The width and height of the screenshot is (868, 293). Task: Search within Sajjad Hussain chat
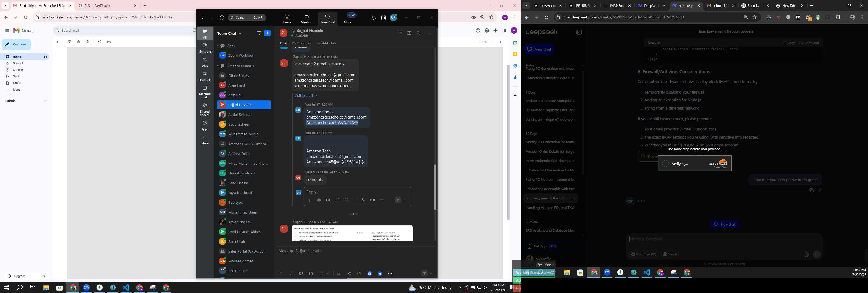tap(419, 33)
